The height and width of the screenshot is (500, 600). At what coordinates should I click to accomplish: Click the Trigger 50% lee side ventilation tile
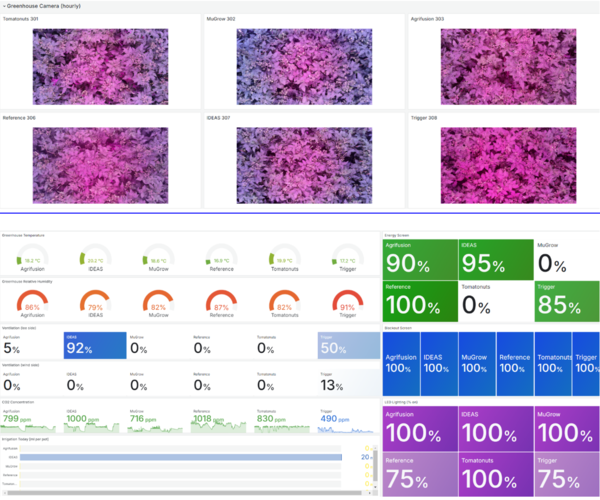tap(348, 346)
